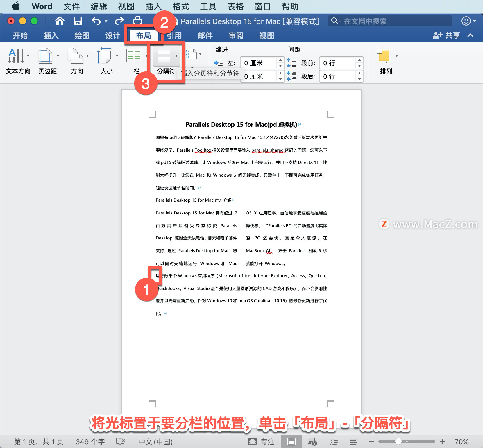Click the 70% zoom level
The width and height of the screenshot is (483, 448).
[461, 442]
